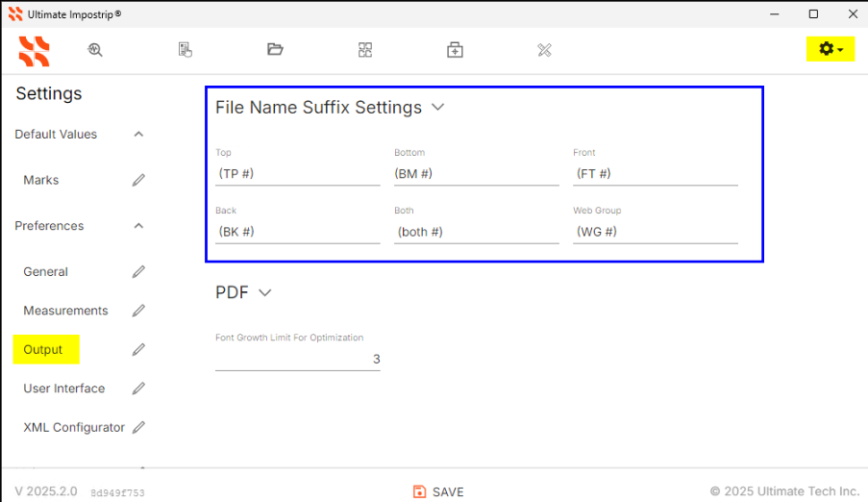Click the four-squares layout toolbar icon
Screen dimensions: 868x502
pyautogui.click(x=365, y=50)
